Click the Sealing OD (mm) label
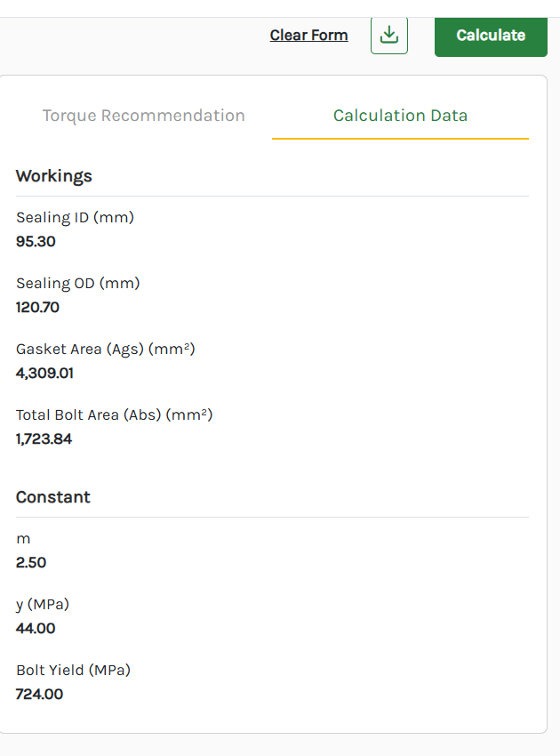This screenshot has width=560, height=756. point(78,284)
